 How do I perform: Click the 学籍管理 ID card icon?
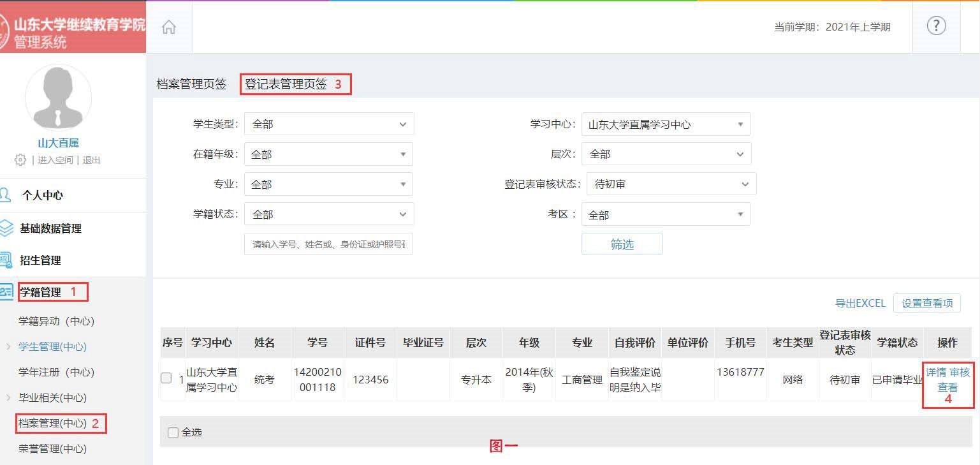pos(6,292)
